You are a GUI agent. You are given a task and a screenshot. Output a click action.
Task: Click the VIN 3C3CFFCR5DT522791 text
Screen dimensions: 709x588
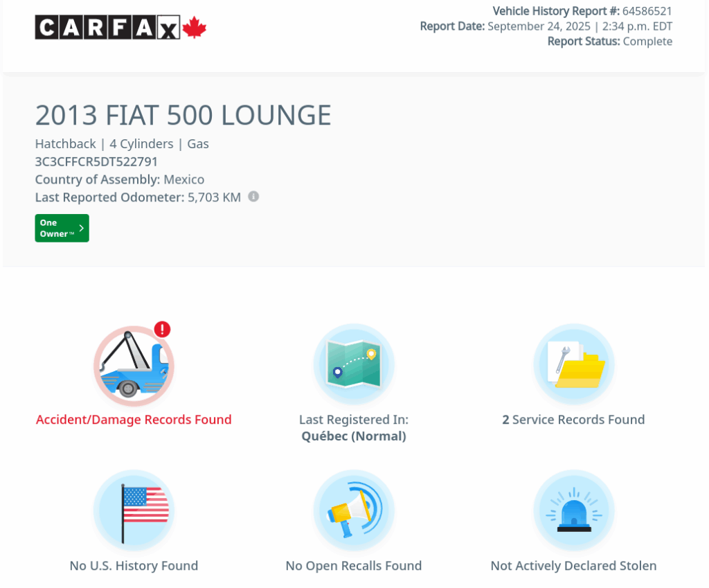click(x=96, y=162)
